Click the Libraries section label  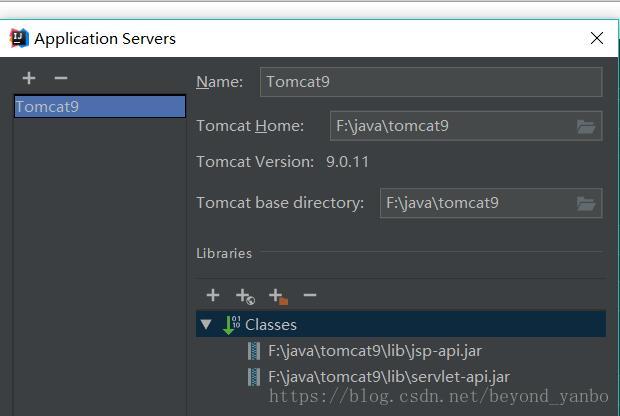click(x=224, y=253)
